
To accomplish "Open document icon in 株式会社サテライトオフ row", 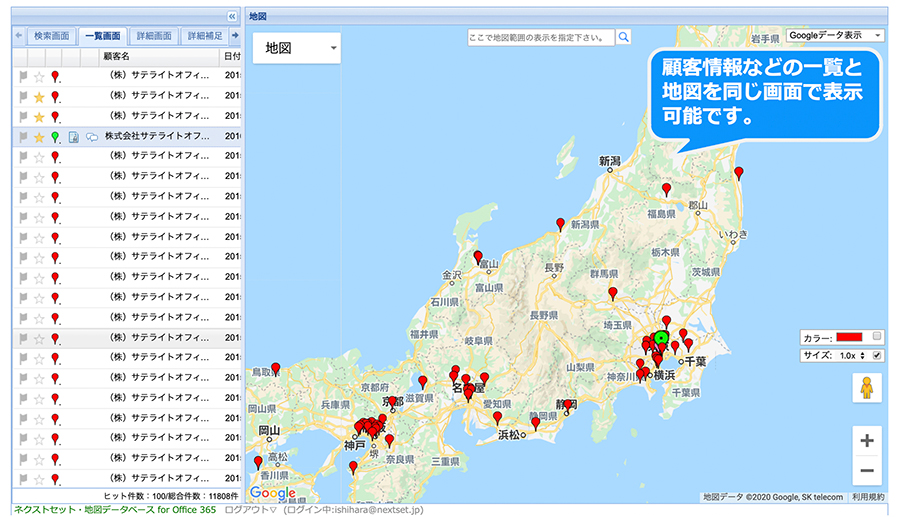I will (73, 137).
